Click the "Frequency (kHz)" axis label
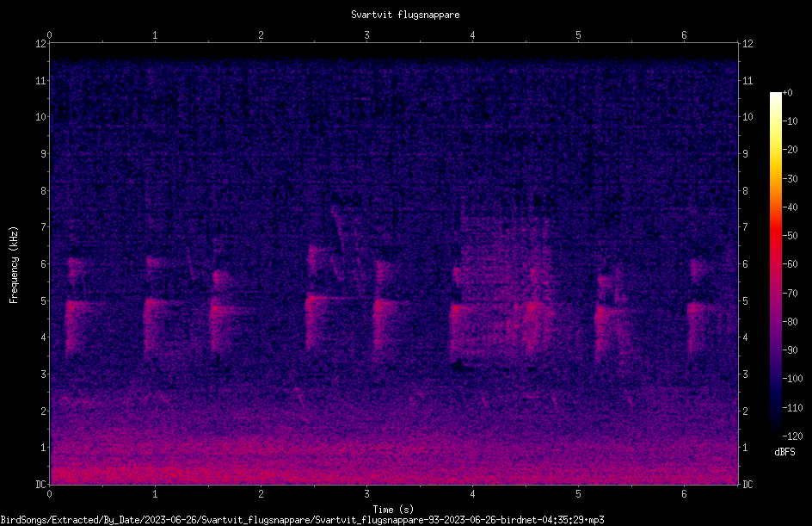Viewport: 812px width, 526px height. pyautogui.click(x=14, y=265)
